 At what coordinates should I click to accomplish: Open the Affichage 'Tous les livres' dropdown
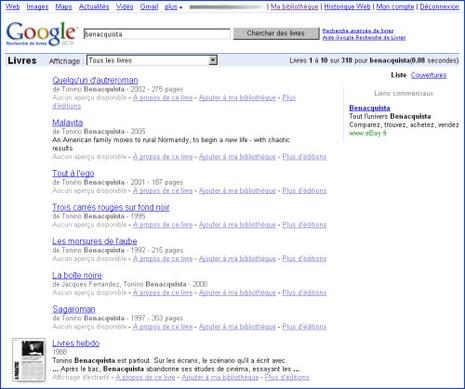point(152,60)
